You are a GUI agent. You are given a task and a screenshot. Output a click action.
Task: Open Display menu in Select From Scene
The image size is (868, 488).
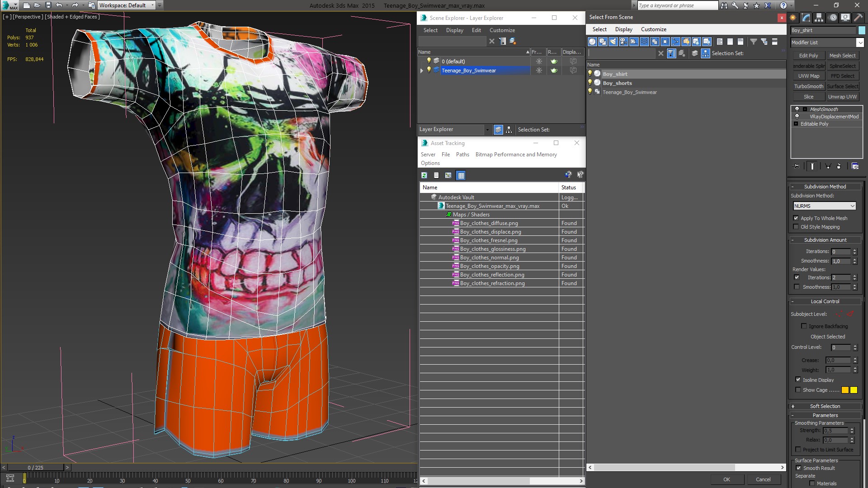point(623,29)
